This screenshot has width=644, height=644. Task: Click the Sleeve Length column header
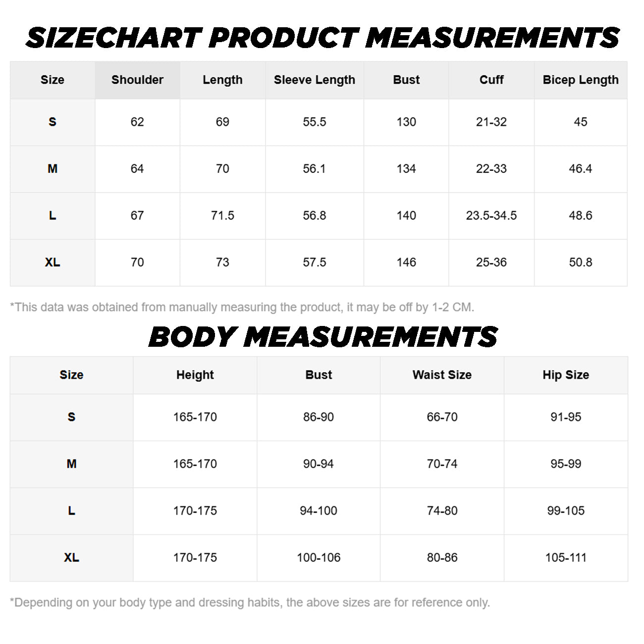point(315,80)
